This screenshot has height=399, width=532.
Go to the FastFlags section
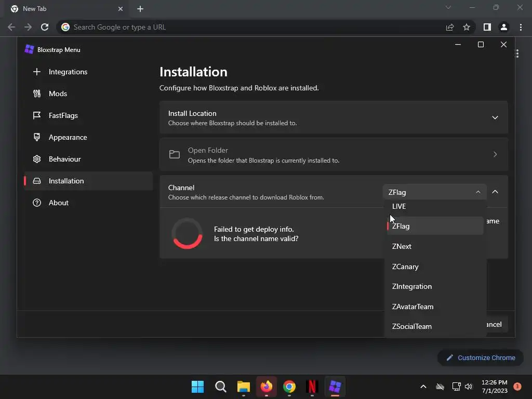[88, 115]
